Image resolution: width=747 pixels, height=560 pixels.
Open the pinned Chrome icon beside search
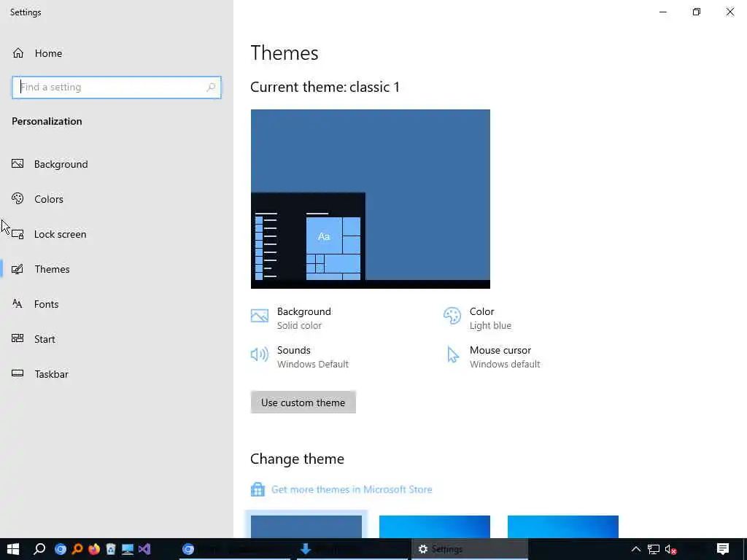[x=61, y=549]
